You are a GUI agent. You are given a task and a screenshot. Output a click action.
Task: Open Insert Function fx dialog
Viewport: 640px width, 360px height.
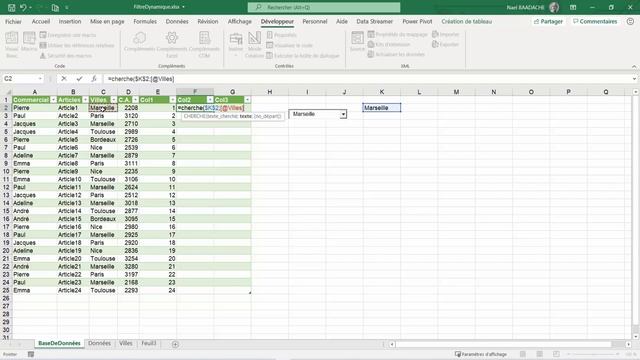pyautogui.click(x=94, y=79)
